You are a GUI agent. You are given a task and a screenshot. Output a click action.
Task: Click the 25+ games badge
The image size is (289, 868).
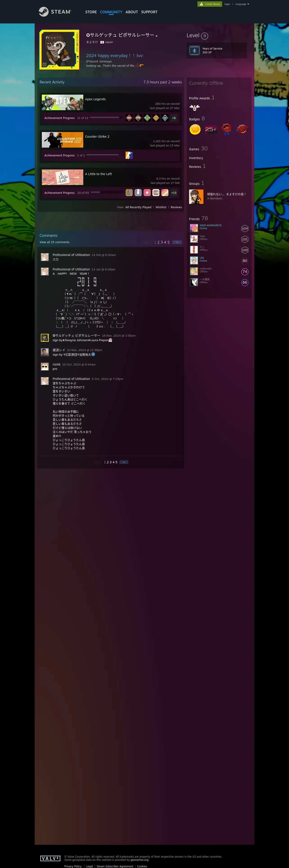click(x=211, y=129)
